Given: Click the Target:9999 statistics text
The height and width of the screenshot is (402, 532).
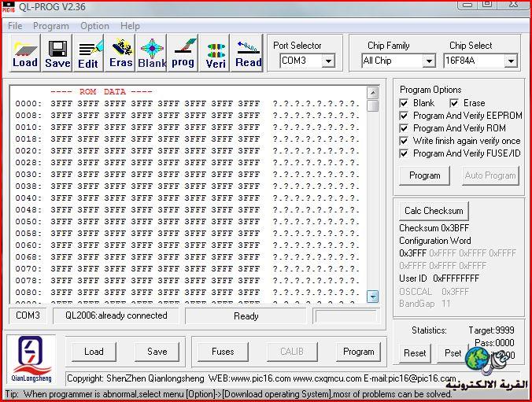Looking at the screenshot, I should tap(491, 330).
